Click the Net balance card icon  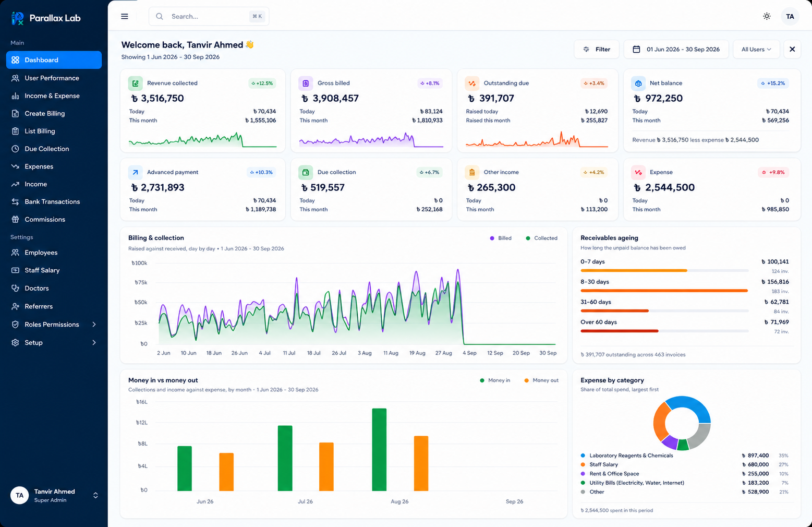[638, 83]
